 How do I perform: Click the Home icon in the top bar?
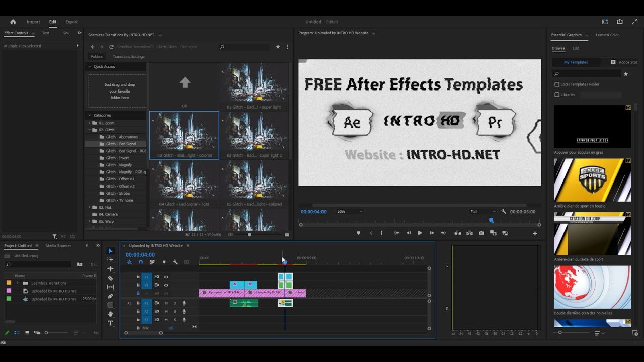13,22
